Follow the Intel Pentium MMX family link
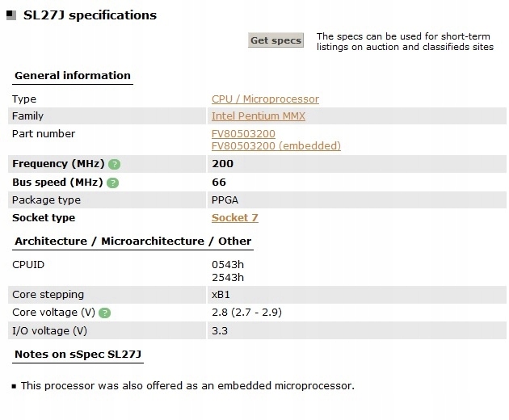The image size is (509, 420). (x=259, y=116)
